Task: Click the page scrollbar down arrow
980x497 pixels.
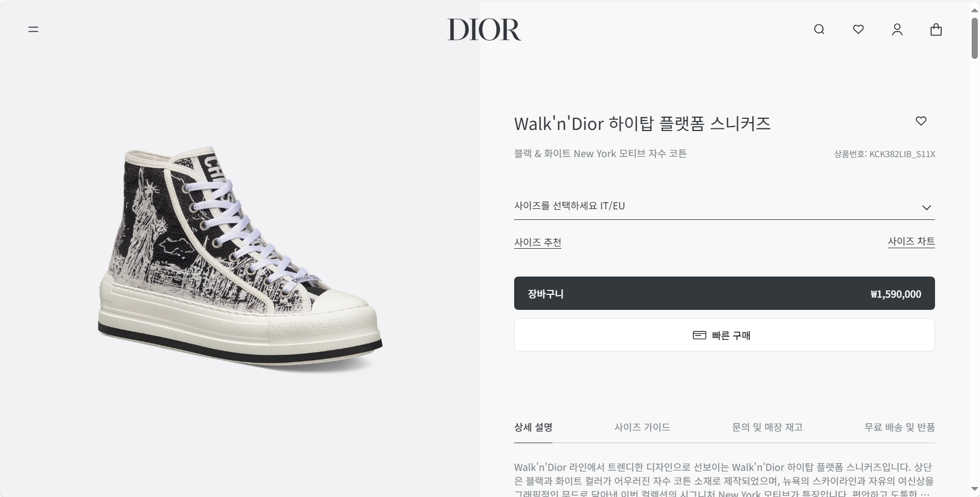Action: point(974,489)
